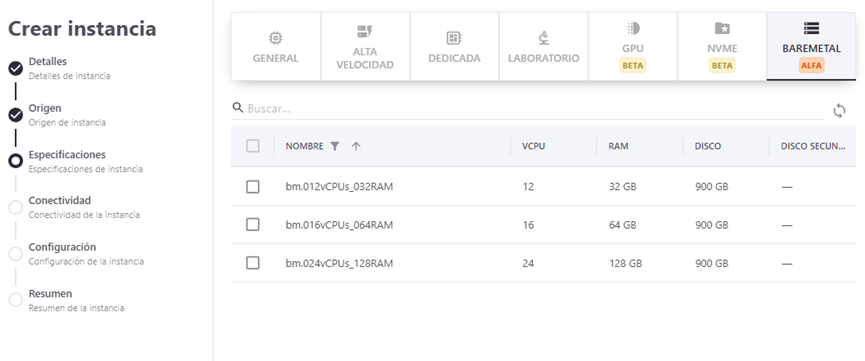Viewport: 865px width, 361px height.
Task: Click the vCPU value 12
Action: point(528,187)
